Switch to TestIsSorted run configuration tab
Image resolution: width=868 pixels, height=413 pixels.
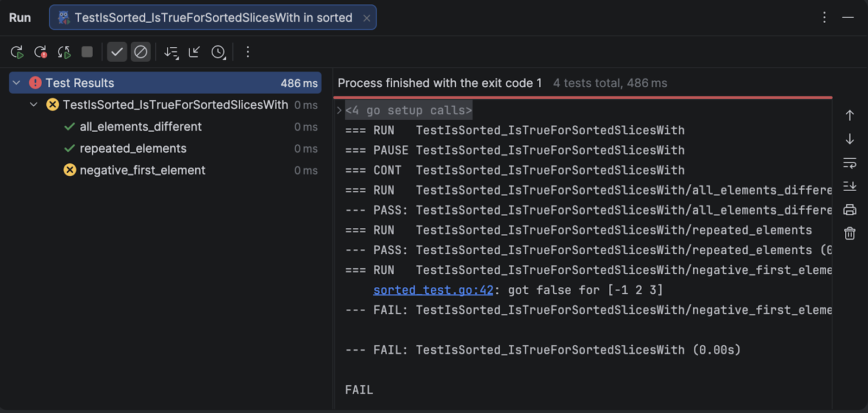[x=213, y=18]
